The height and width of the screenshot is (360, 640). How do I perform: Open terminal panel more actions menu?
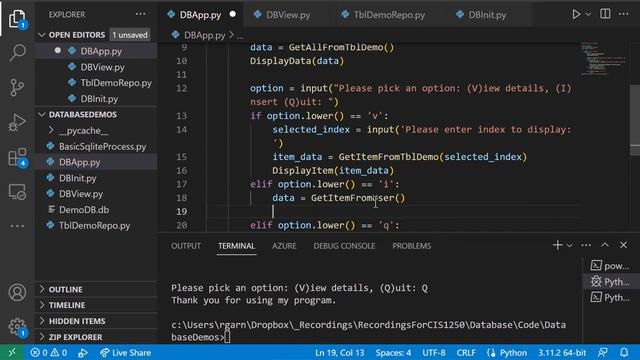point(586,245)
